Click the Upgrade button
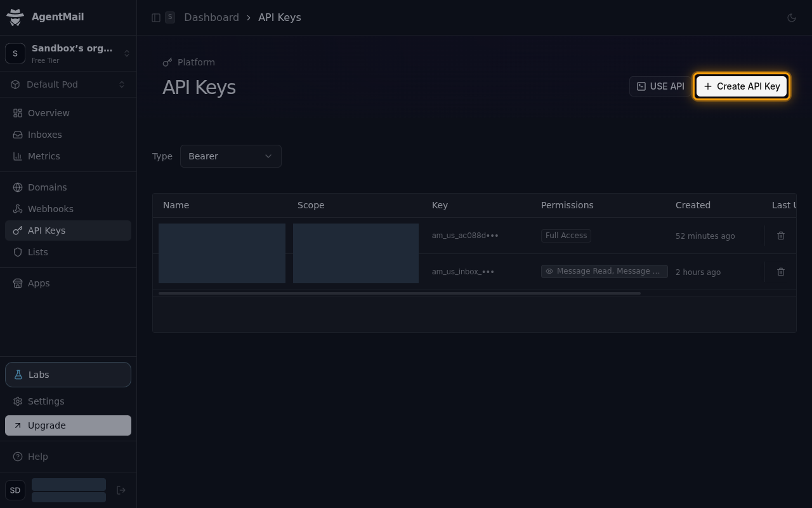 [68, 425]
